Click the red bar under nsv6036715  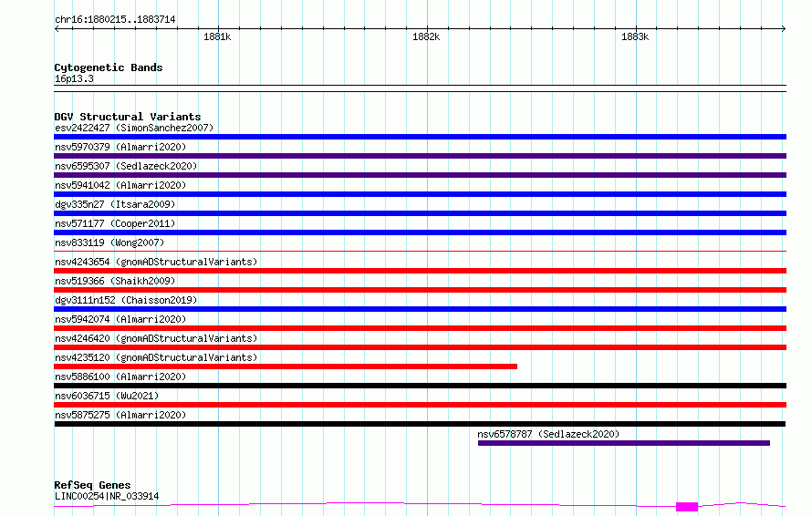420,405
